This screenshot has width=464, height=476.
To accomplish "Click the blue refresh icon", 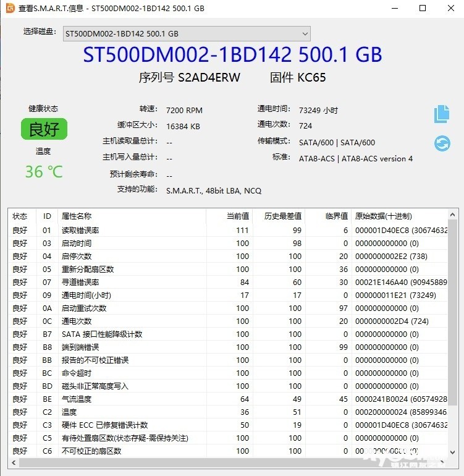I will point(442,143).
